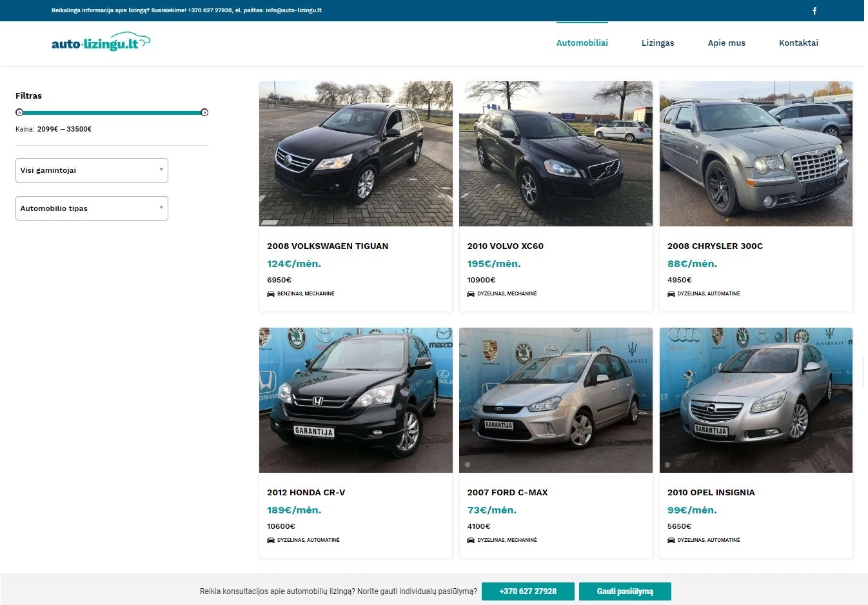Grab the minimum price slider handle
Image resolution: width=868 pixels, height=605 pixels.
tap(19, 112)
